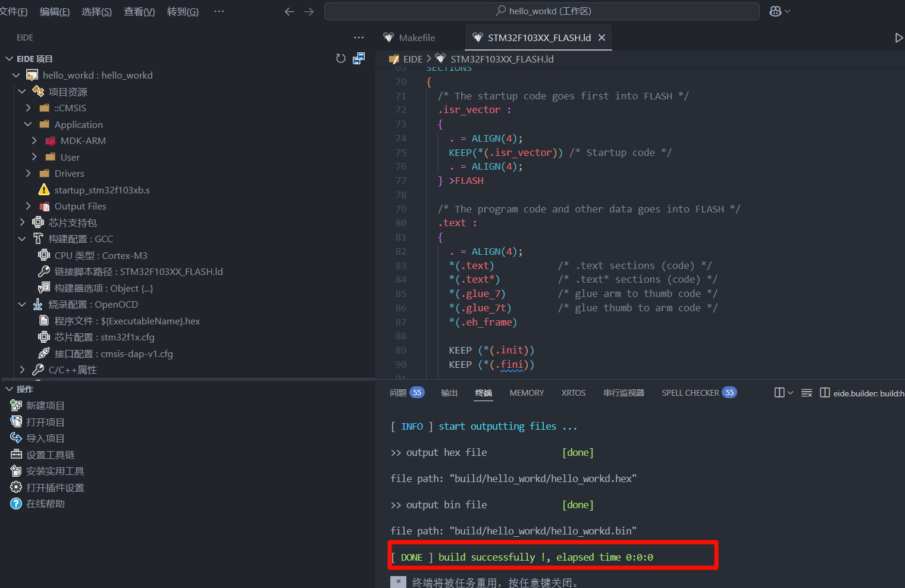Open the 转到(G) menu

tap(183, 11)
